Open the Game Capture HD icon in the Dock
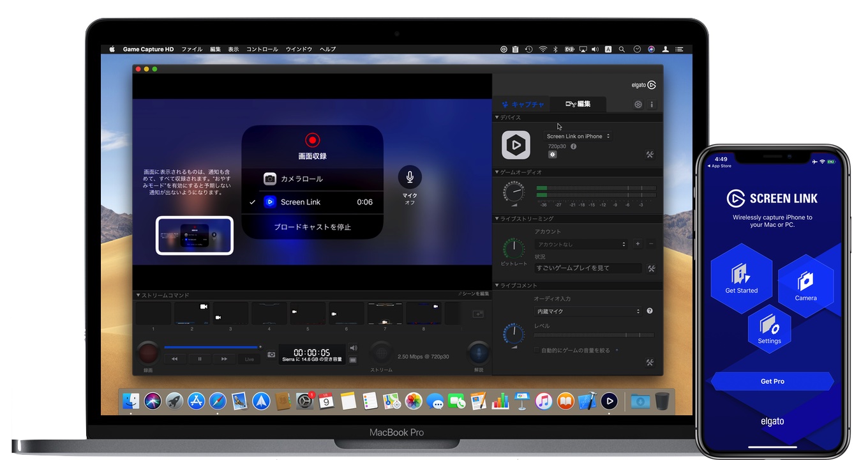 (610, 401)
